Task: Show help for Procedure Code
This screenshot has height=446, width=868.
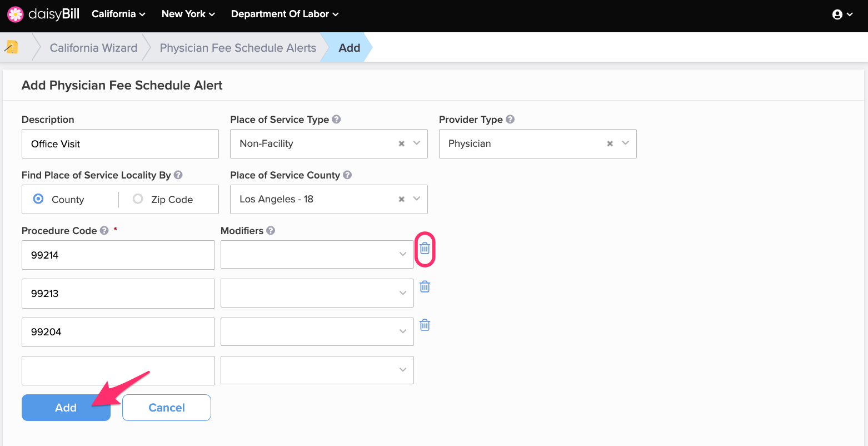Action: pyautogui.click(x=104, y=230)
